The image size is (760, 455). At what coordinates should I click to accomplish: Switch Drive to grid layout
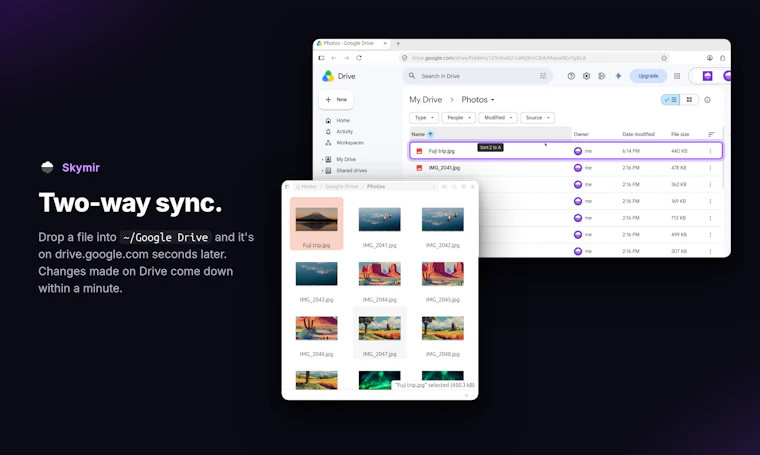tap(689, 99)
